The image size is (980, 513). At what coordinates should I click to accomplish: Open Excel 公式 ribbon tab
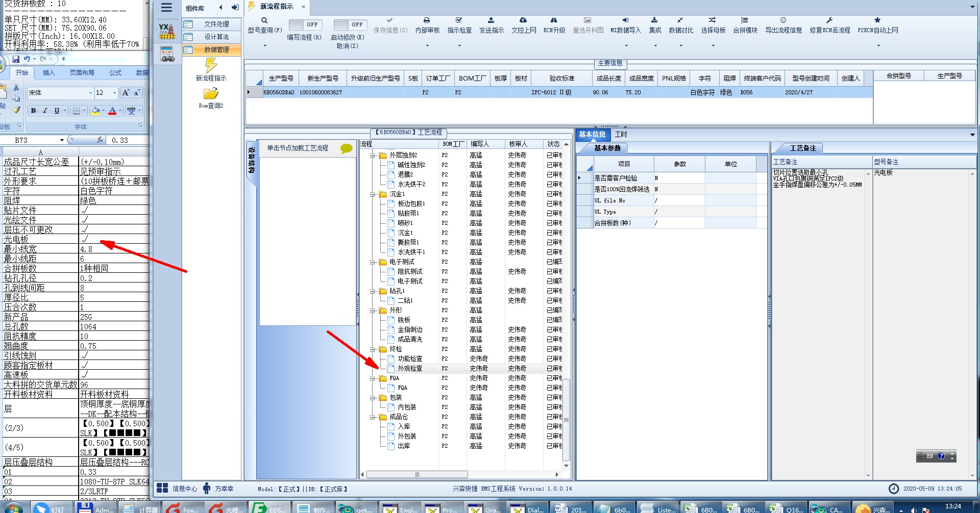click(x=115, y=73)
